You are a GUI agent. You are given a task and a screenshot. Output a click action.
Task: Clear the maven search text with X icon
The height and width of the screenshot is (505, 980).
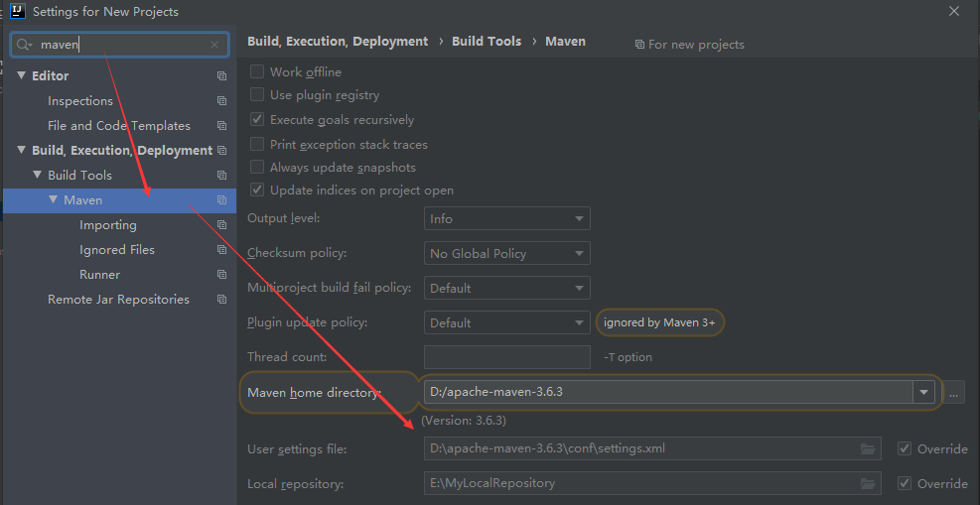click(x=214, y=45)
